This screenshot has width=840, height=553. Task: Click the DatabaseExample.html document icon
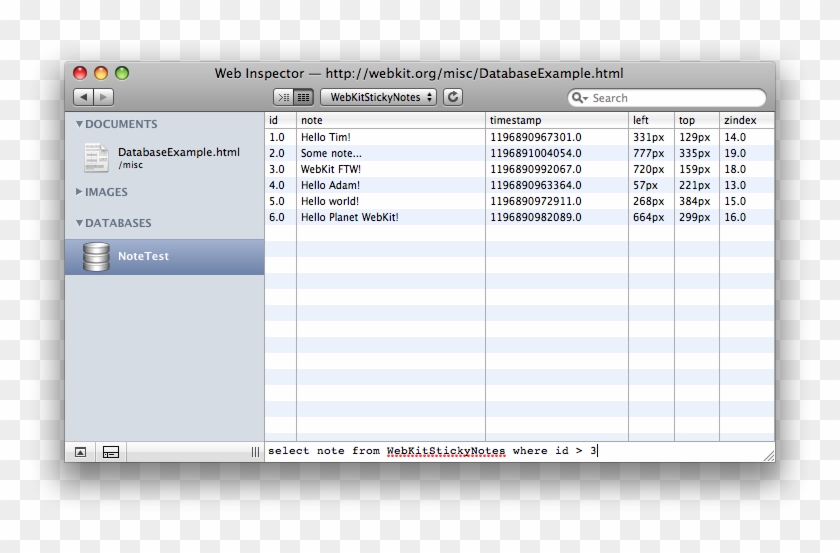pos(96,158)
